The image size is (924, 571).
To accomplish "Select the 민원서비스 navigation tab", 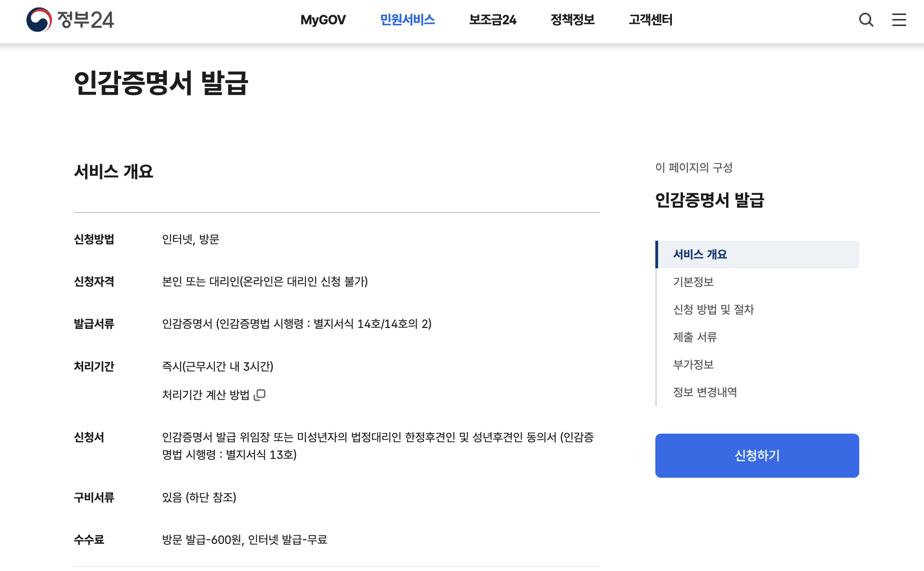I will click(x=407, y=20).
